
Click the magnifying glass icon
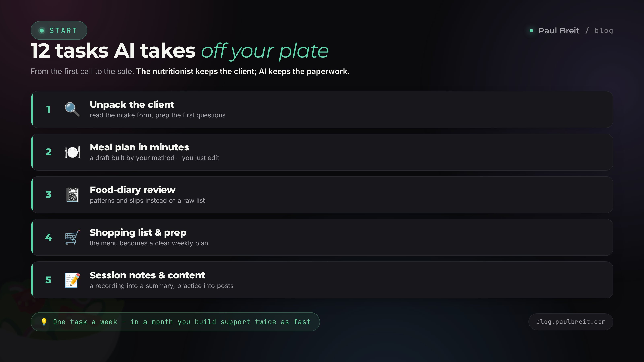pos(72,109)
